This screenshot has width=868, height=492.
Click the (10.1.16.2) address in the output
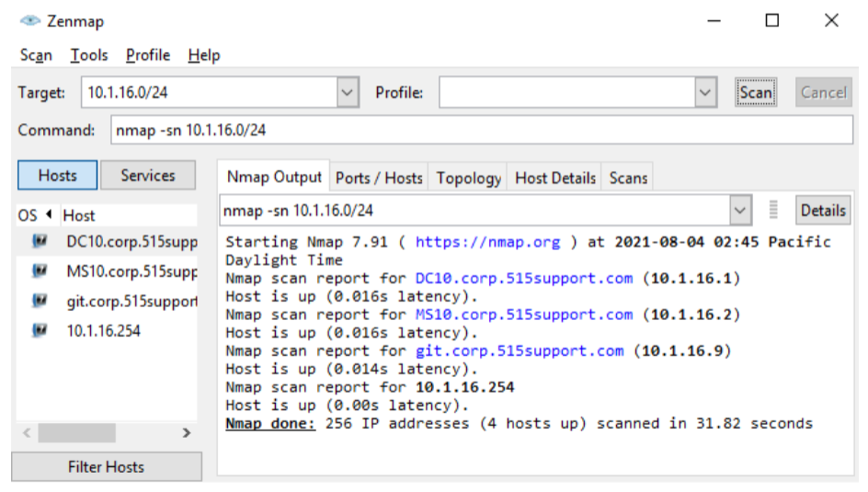tap(691, 315)
